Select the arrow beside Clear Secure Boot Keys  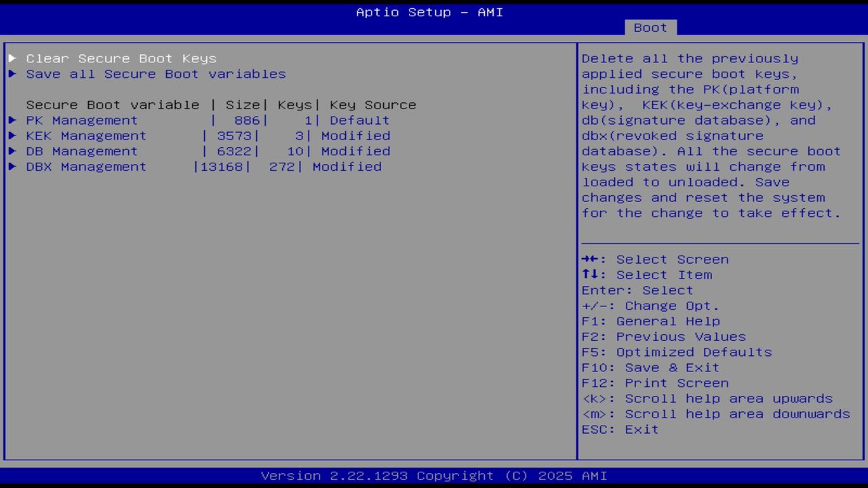pyautogui.click(x=12, y=58)
